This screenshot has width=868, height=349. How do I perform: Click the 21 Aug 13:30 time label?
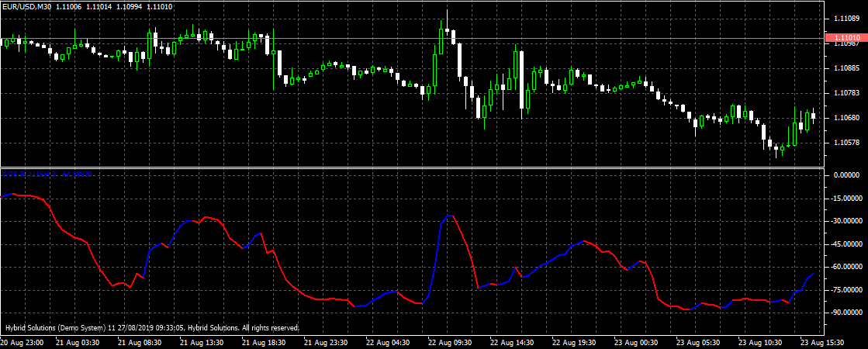pos(202,342)
